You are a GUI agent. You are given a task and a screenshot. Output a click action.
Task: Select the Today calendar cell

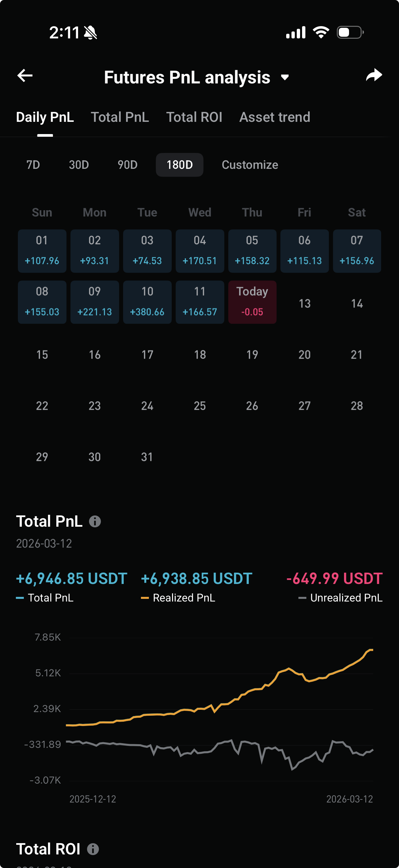point(252,302)
